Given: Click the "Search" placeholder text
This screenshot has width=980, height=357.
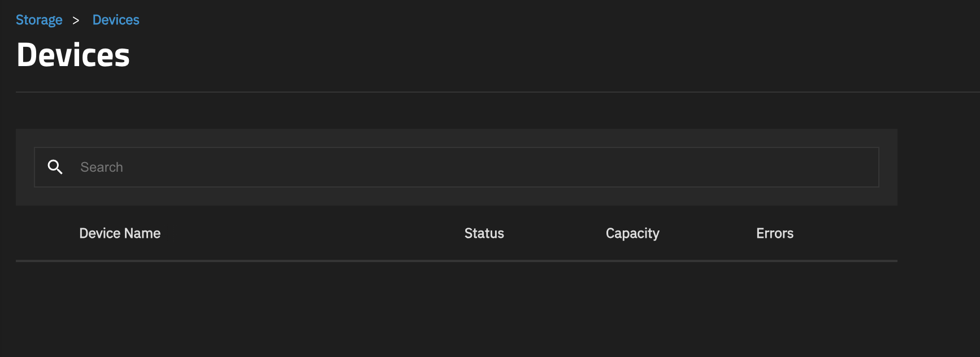Looking at the screenshot, I should click(x=102, y=167).
